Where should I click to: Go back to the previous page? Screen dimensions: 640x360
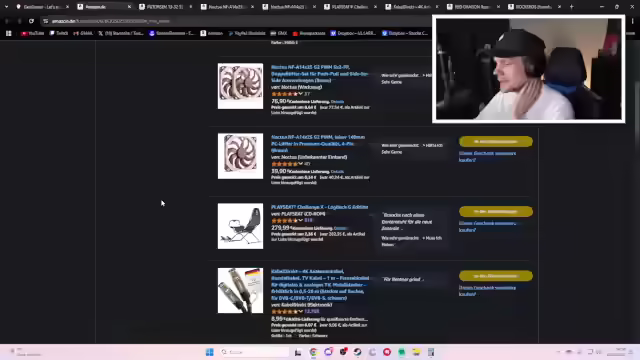(7, 21)
